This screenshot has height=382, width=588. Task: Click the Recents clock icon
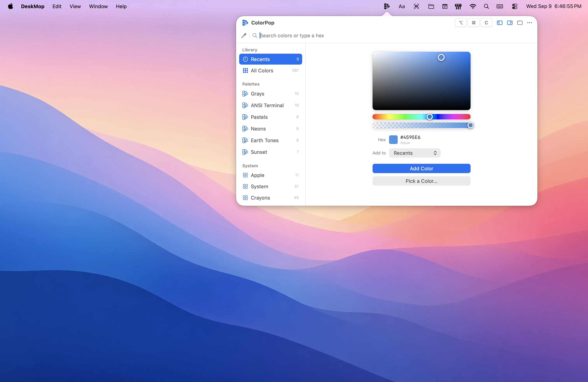click(x=245, y=59)
